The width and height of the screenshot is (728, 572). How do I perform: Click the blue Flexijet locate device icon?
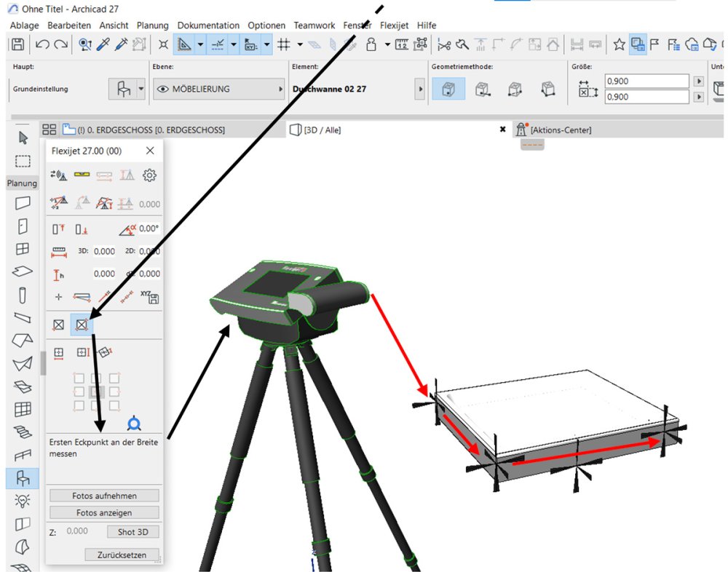[134, 423]
